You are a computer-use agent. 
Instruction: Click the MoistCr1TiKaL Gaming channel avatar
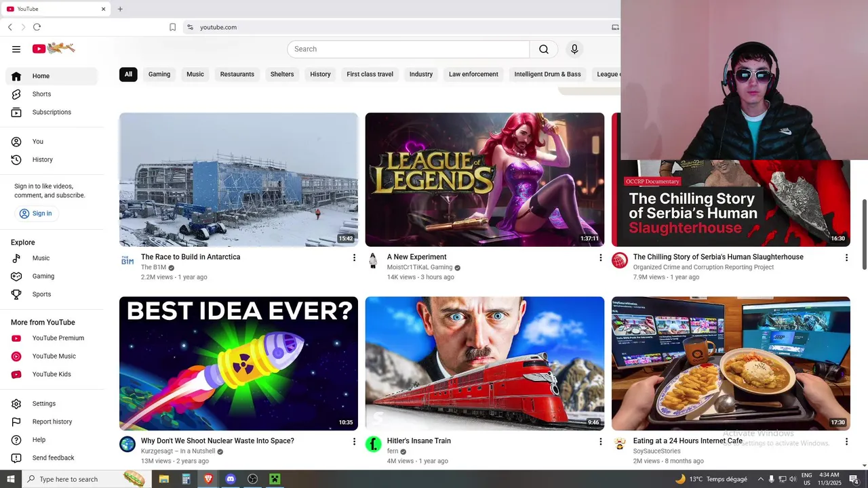[x=373, y=260]
